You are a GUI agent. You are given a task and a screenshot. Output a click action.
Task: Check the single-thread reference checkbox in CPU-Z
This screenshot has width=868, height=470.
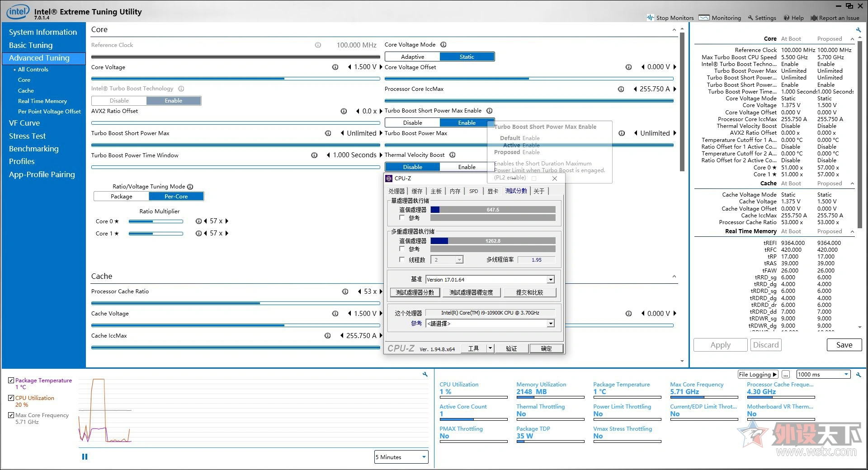coord(402,218)
